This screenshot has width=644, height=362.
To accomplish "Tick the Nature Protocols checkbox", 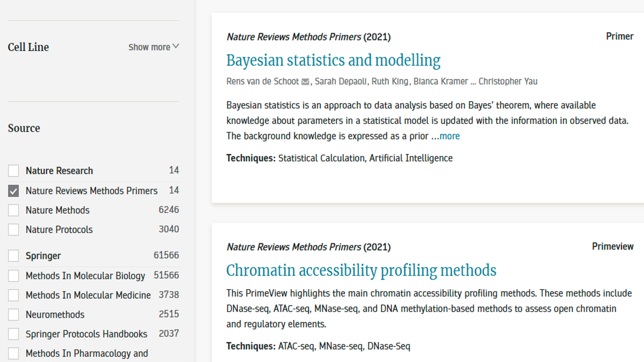I will click(14, 230).
